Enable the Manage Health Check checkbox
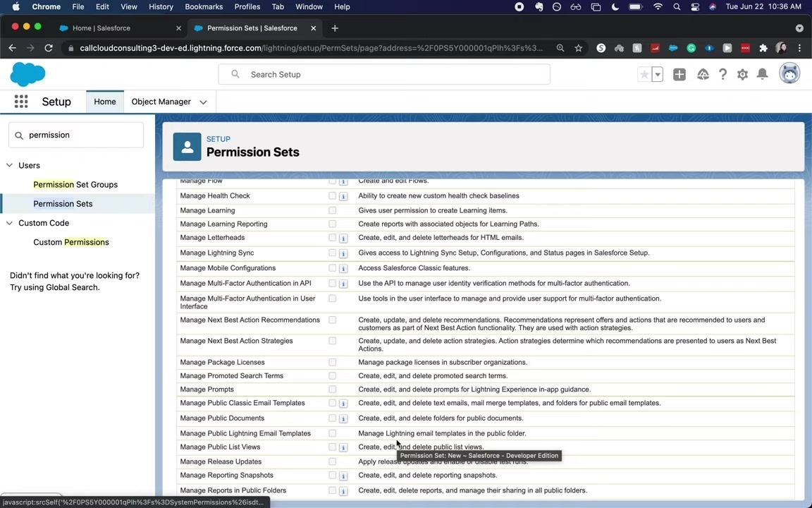 [x=333, y=196]
